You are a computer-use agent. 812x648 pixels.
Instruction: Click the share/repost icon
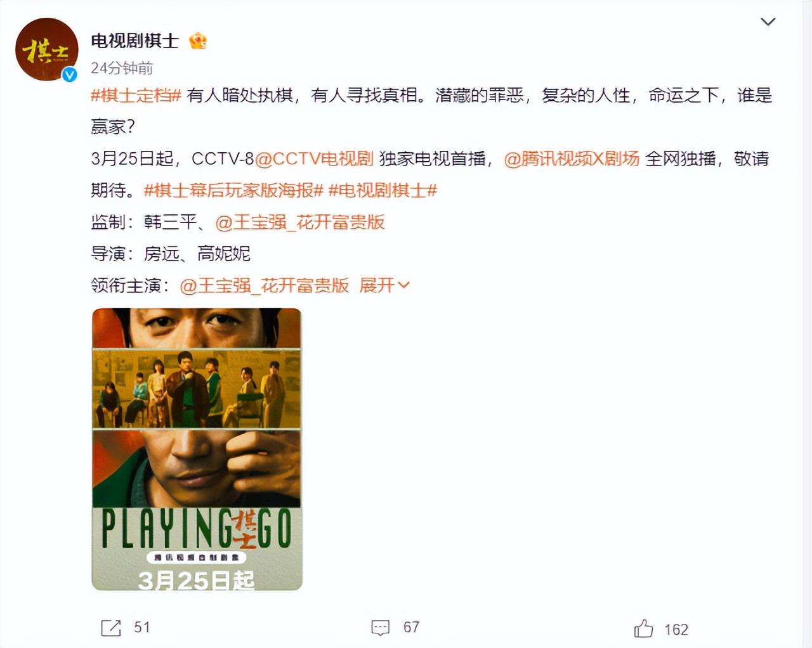[111, 628]
